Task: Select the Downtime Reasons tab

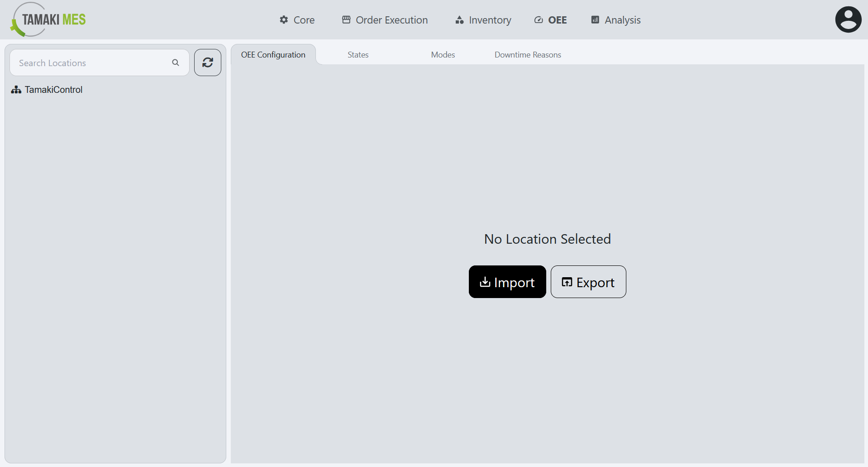Action: [528, 54]
